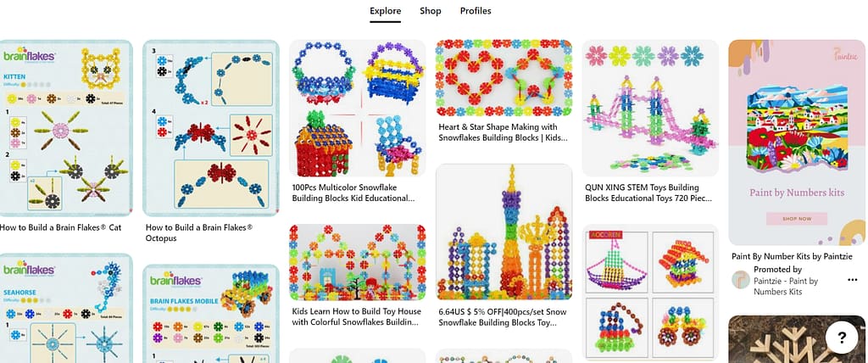868x363 pixels.
Task: Open the help question mark button
Action: pos(842,337)
